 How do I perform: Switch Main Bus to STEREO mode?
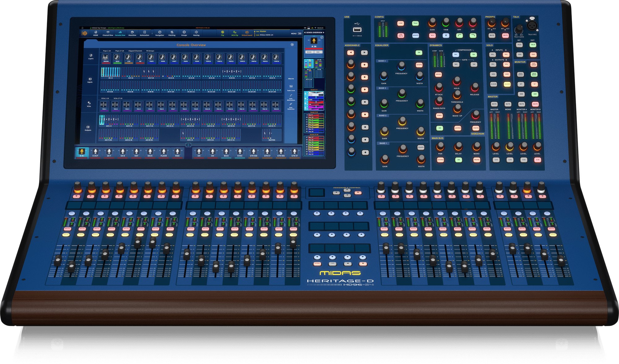440,160
